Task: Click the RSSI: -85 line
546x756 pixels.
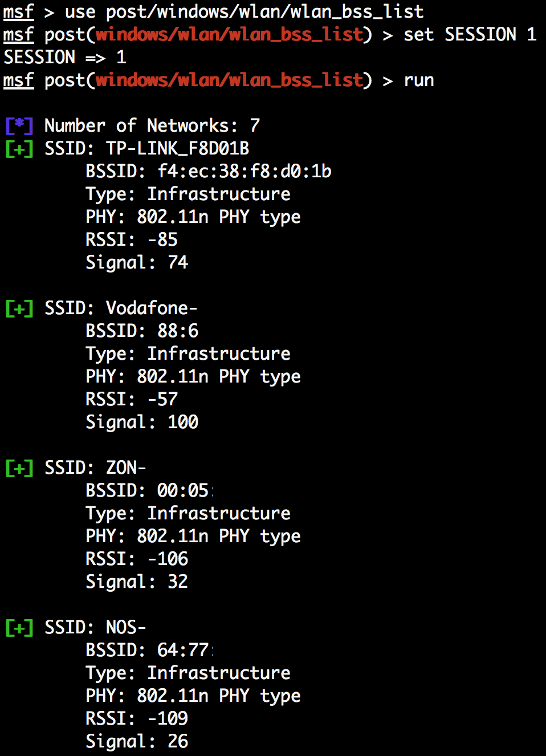Action: coord(132,239)
